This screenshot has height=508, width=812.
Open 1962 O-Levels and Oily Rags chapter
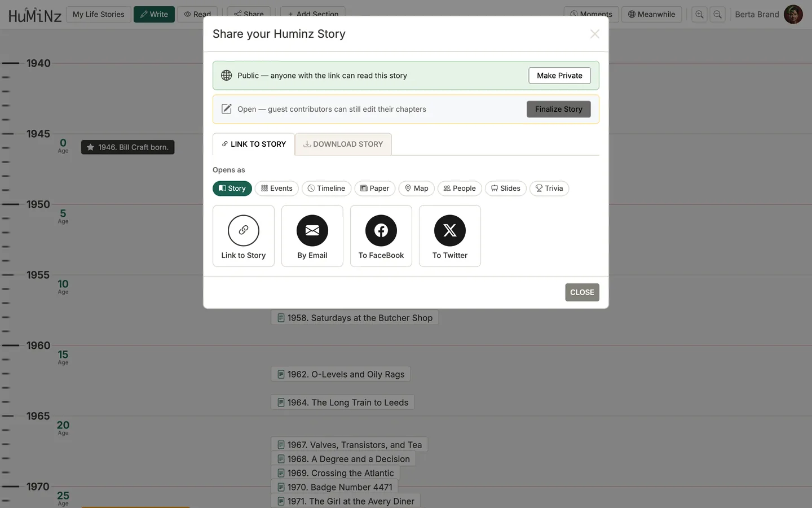click(341, 374)
